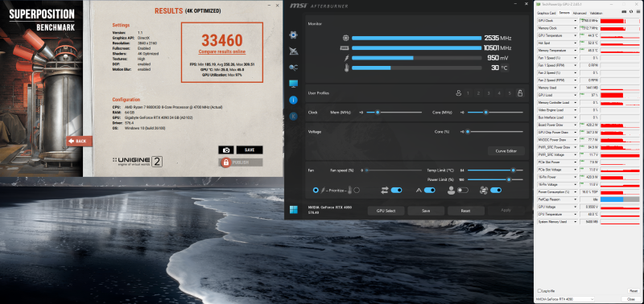Switch to Graphics Card tab in GPU-Z
Image resolution: width=644 pixels, height=304 pixels.
coord(546,14)
